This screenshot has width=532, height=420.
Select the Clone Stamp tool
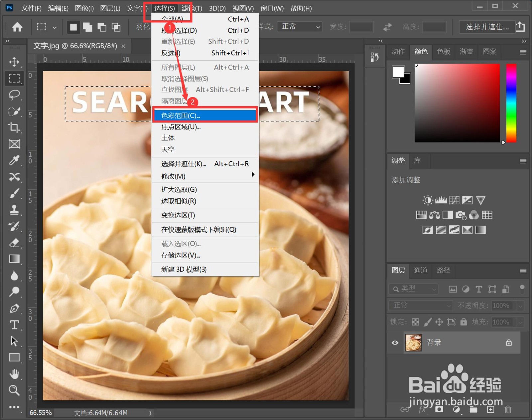pos(14,210)
